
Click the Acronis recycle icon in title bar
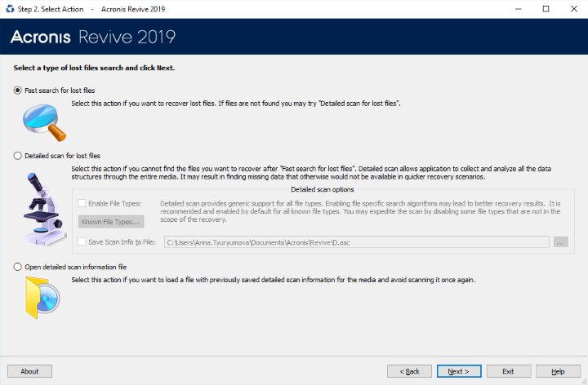[10, 9]
